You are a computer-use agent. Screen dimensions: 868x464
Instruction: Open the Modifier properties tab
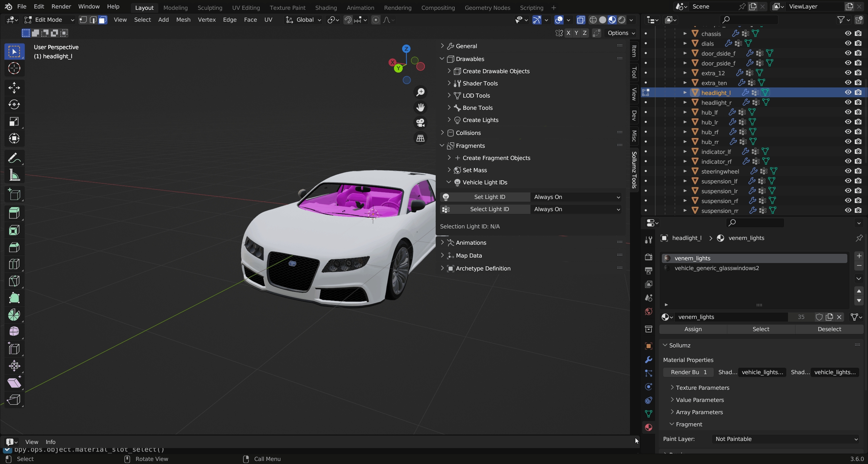648,360
